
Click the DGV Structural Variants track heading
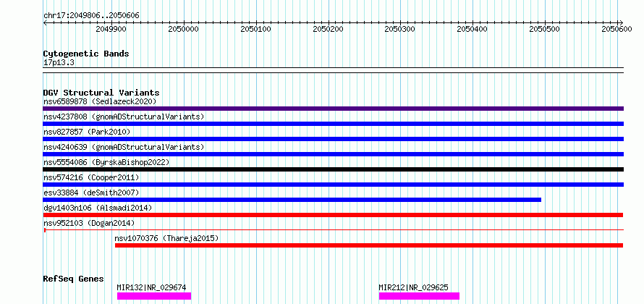tap(101, 93)
